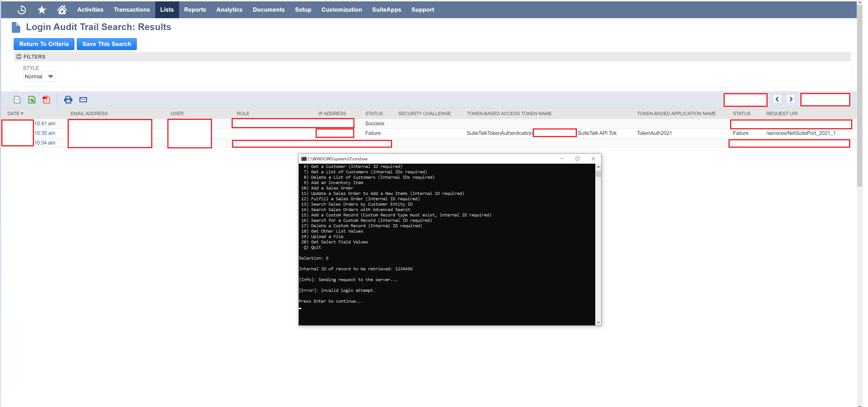This screenshot has height=407, width=868.
Task: Export search results to Excel
Action: click(32, 100)
